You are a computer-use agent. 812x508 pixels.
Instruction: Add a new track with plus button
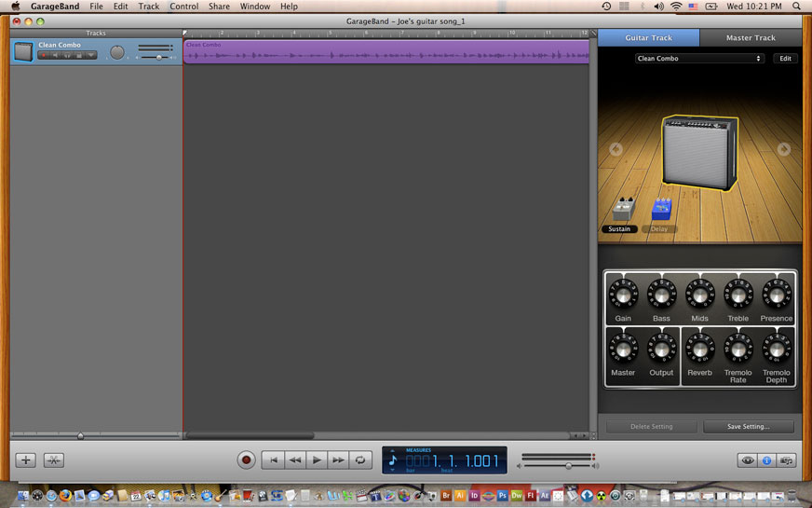(25, 460)
